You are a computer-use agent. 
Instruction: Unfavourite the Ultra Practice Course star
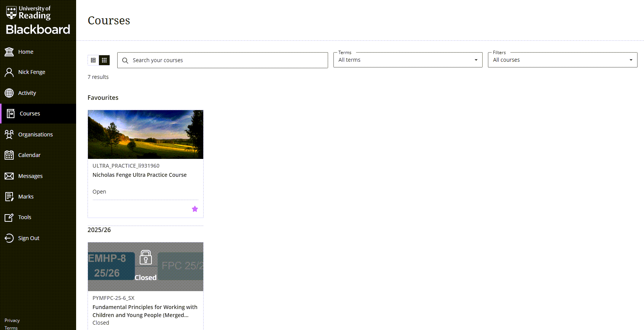pyautogui.click(x=195, y=209)
